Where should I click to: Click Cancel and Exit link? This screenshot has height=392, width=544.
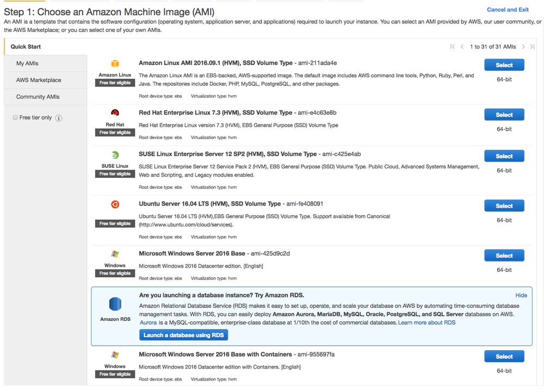tap(508, 10)
